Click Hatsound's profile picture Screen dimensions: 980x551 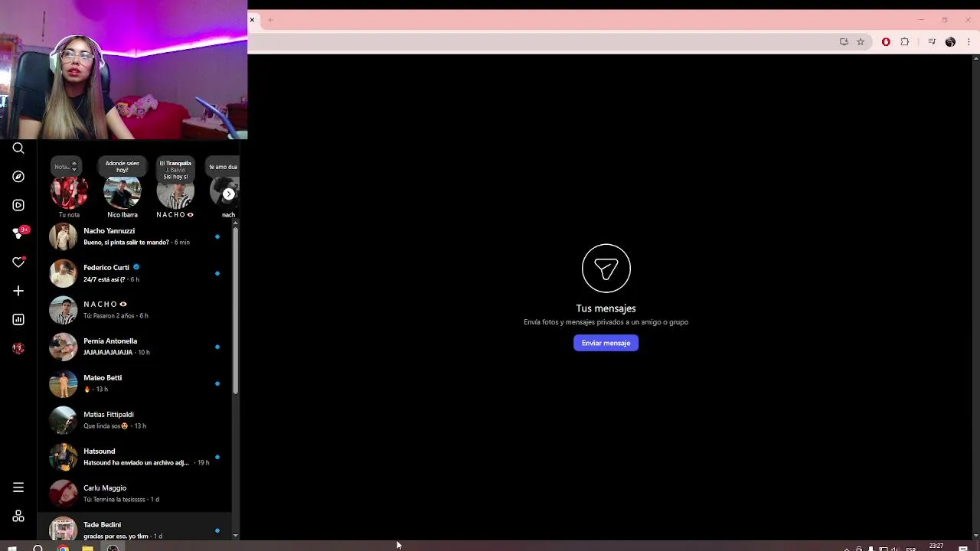[64, 457]
